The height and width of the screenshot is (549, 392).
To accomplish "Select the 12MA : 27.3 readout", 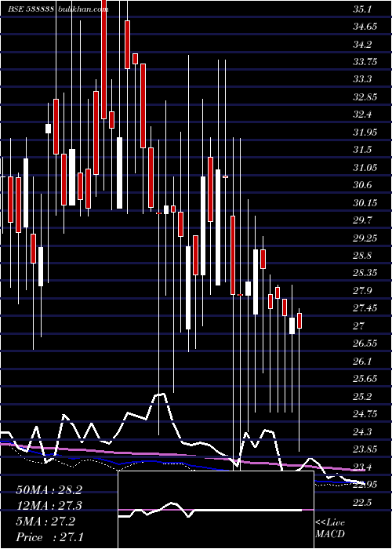I will pyautogui.click(x=49, y=506).
